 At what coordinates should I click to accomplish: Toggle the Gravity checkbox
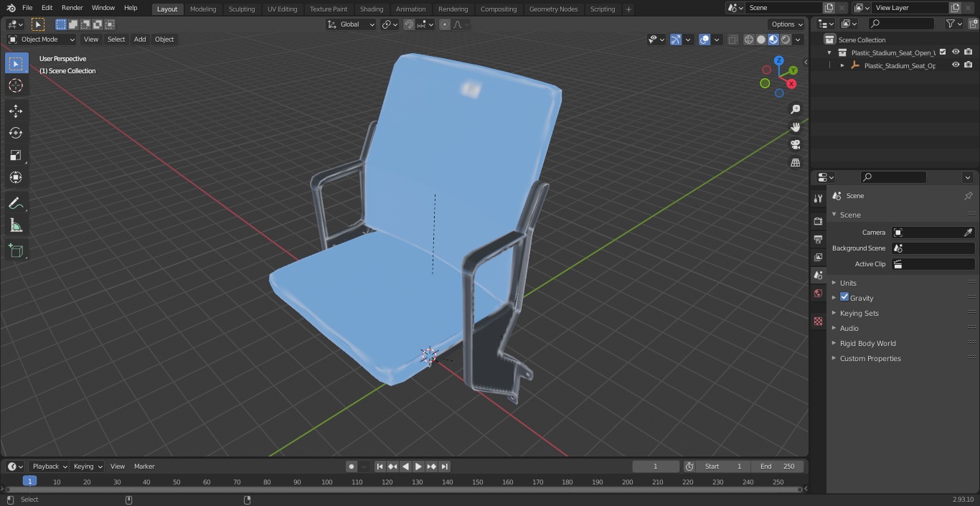844,297
